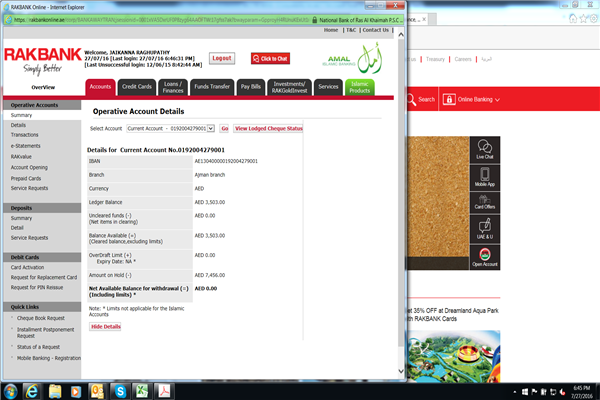The image size is (600, 400).
Task: Open File Explorer from the taskbar
Action: pos(55,392)
